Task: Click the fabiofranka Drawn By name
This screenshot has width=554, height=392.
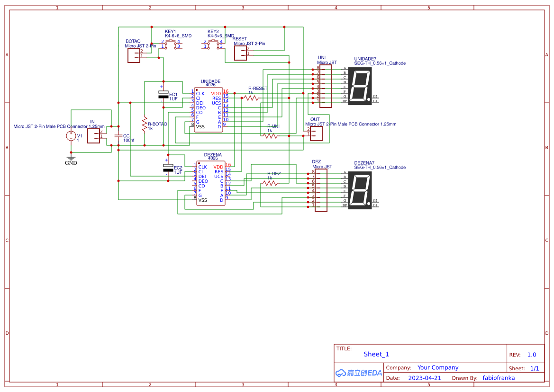Action: [498, 377]
